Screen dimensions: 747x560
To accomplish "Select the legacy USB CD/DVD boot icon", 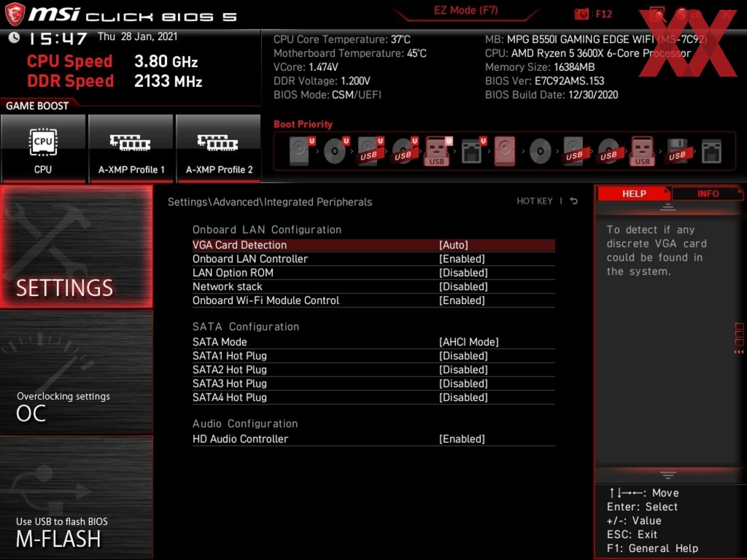I will coord(609,151).
